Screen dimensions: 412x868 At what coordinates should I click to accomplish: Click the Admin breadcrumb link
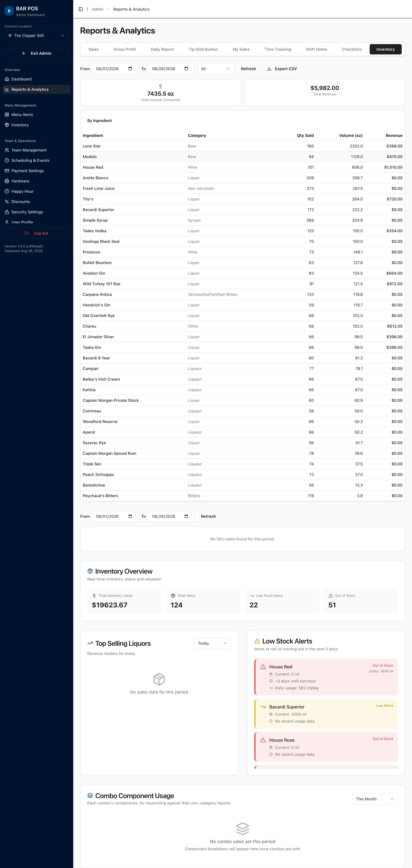coord(98,9)
